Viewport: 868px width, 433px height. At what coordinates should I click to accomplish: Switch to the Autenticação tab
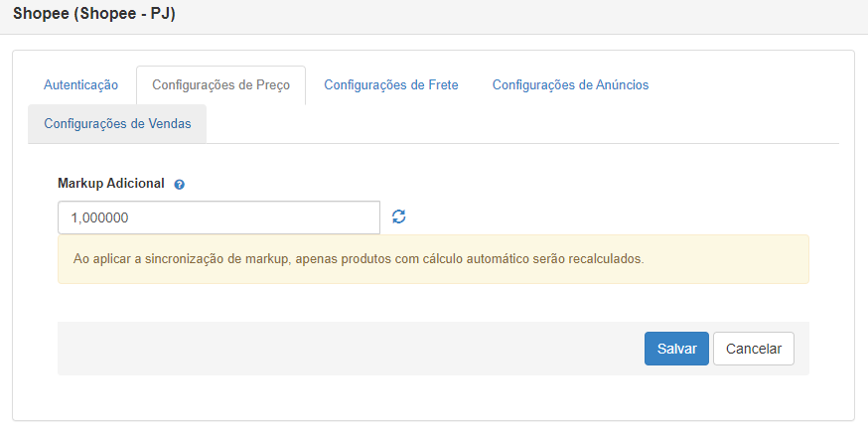(80, 85)
